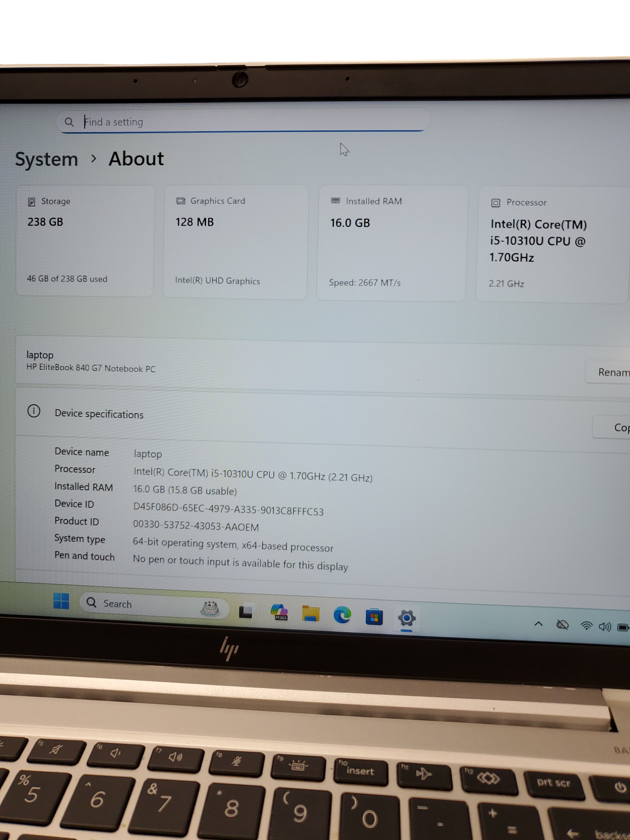The width and height of the screenshot is (630, 840).
Task: Launch Microsoft 365 Copilot app
Action: pos(279,613)
